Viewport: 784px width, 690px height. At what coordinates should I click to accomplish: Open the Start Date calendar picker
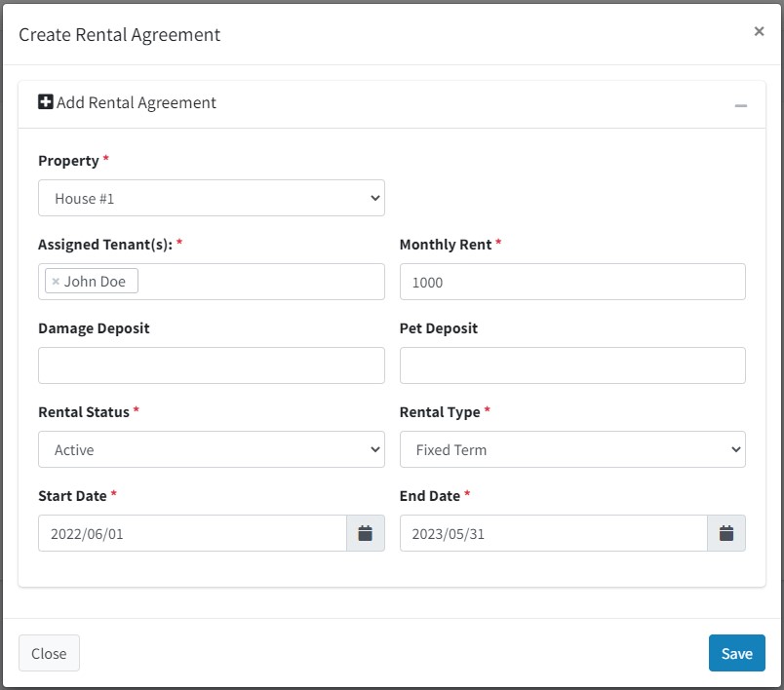pos(366,533)
